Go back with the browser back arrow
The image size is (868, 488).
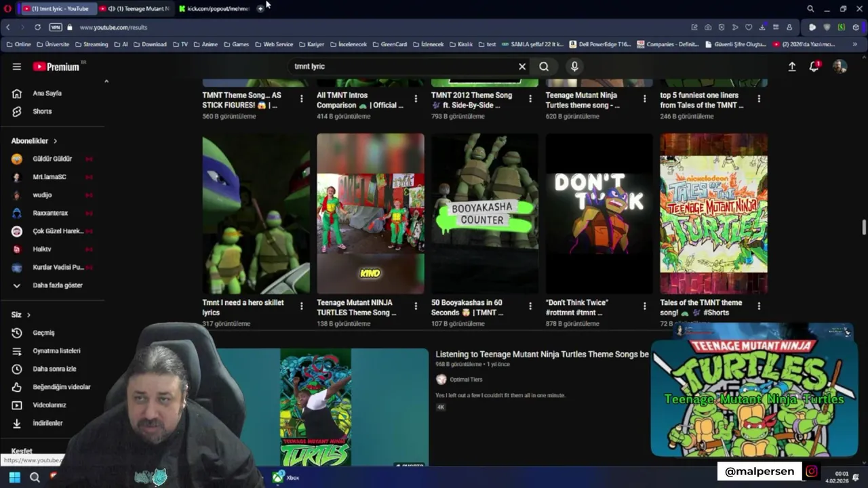click(7, 27)
